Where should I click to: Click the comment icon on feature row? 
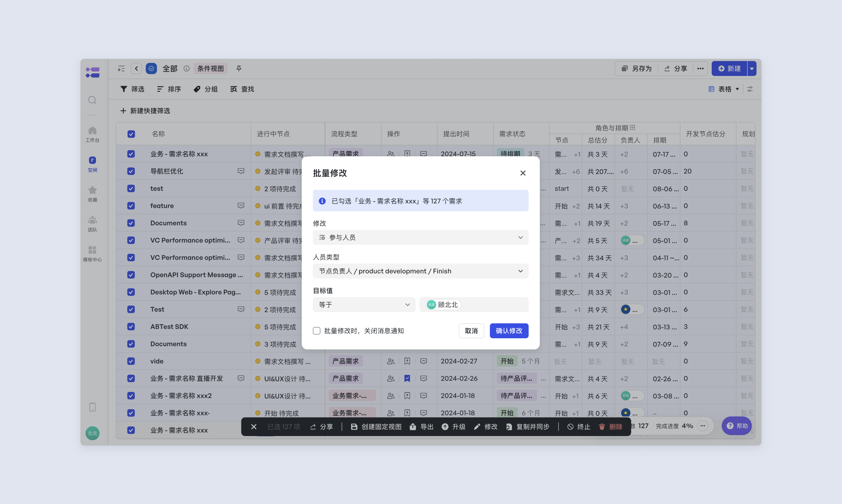point(241,206)
